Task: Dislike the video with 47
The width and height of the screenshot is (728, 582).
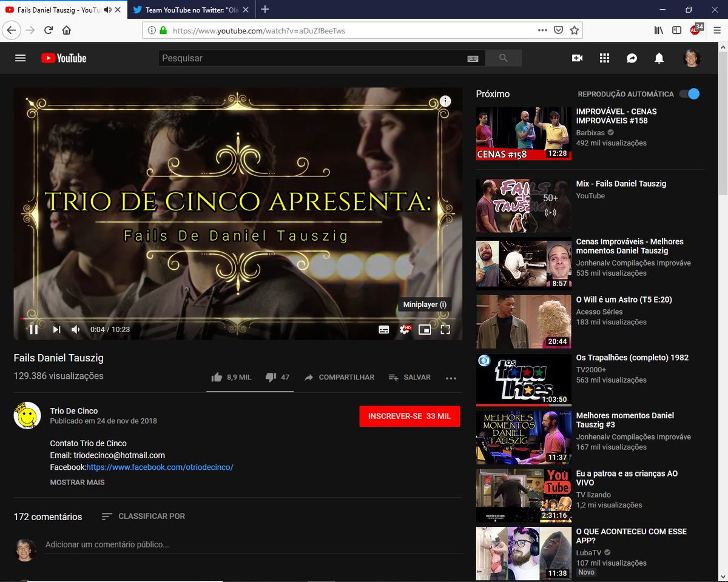Action: [x=277, y=377]
